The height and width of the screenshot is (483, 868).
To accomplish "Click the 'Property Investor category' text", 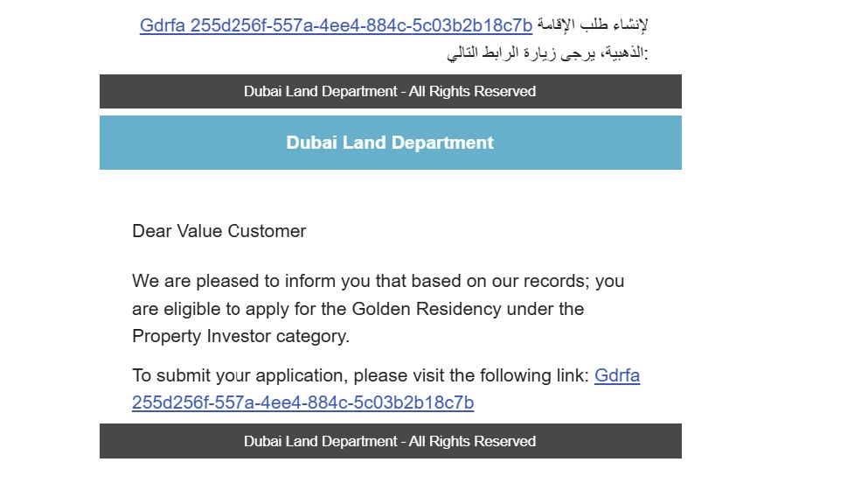I will click(240, 336).
